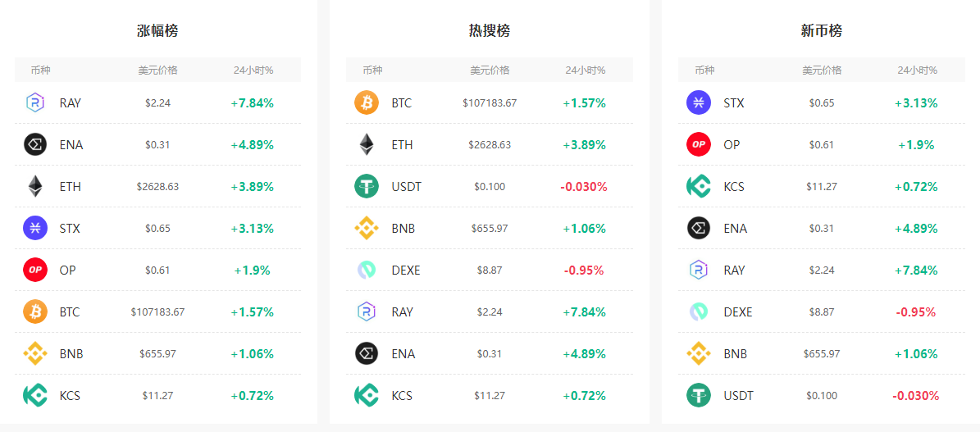Image resolution: width=980 pixels, height=432 pixels.
Task: Click the -0.030% change in 新币榜
Action: (x=916, y=395)
